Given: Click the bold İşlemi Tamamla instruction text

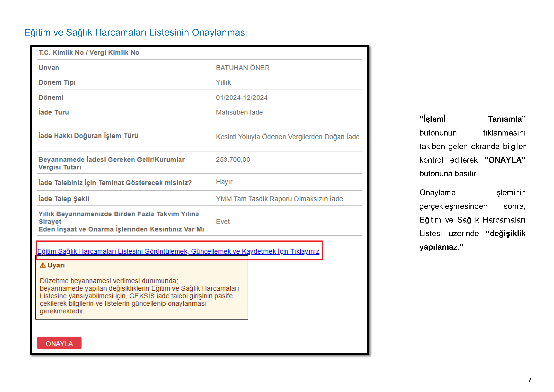Looking at the screenshot, I should tap(432, 119).
